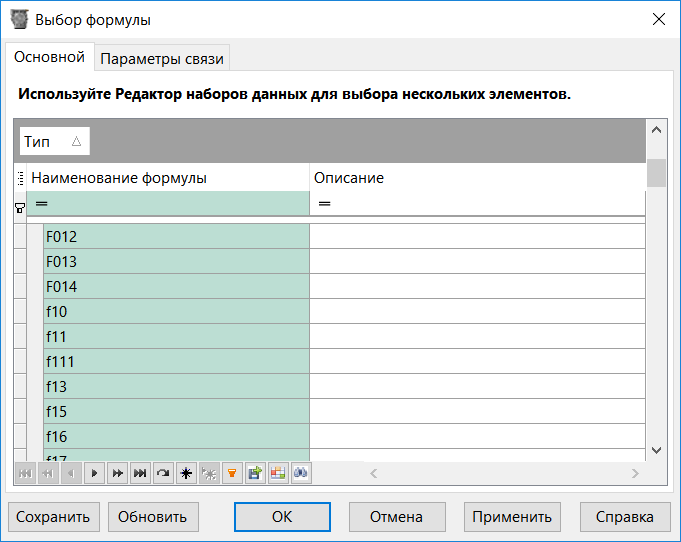Click the Применить button
This screenshot has width=681, height=542.
pos(512,517)
